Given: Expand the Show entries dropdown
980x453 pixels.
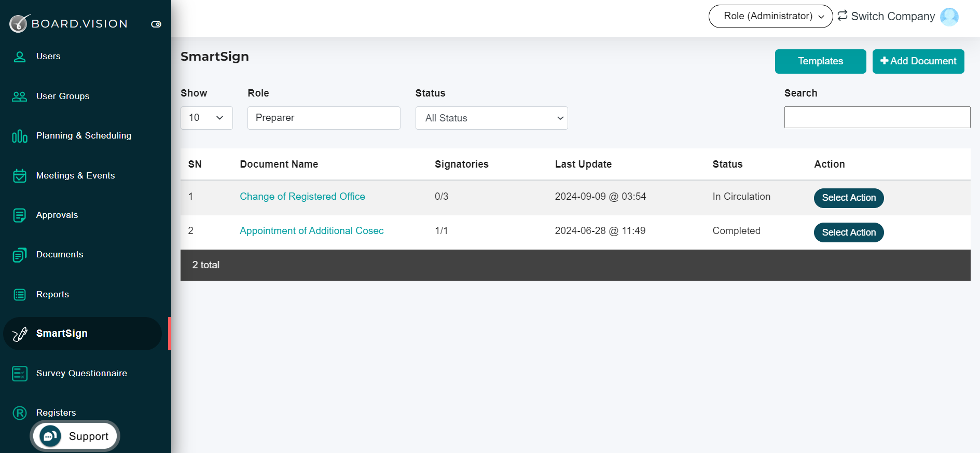Looking at the screenshot, I should (x=206, y=118).
